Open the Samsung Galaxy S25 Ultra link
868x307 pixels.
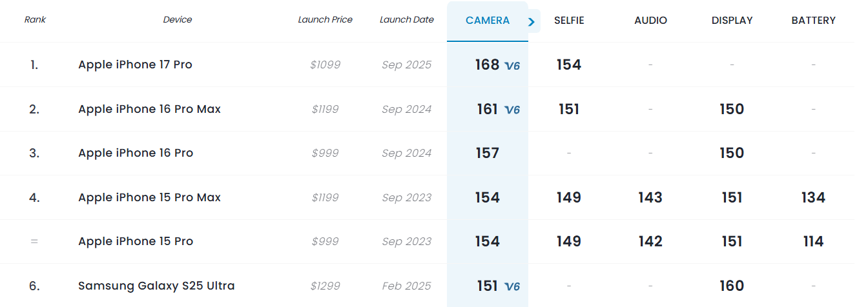point(156,286)
